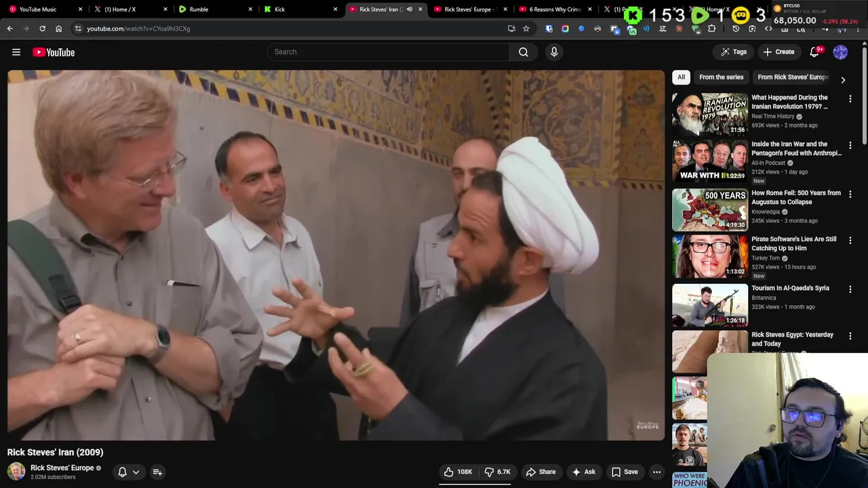Open Rick Steves' Europe channel name link
The width and height of the screenshot is (868, 488).
62,468
